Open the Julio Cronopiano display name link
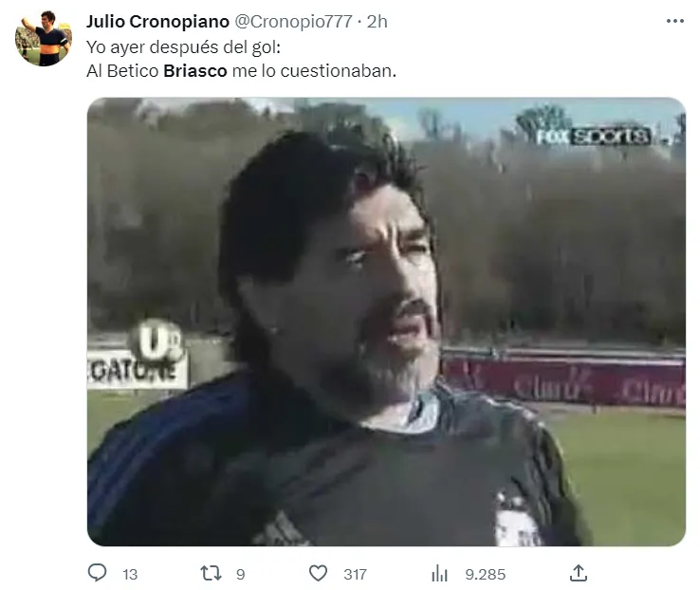The image size is (700, 590). point(157,22)
